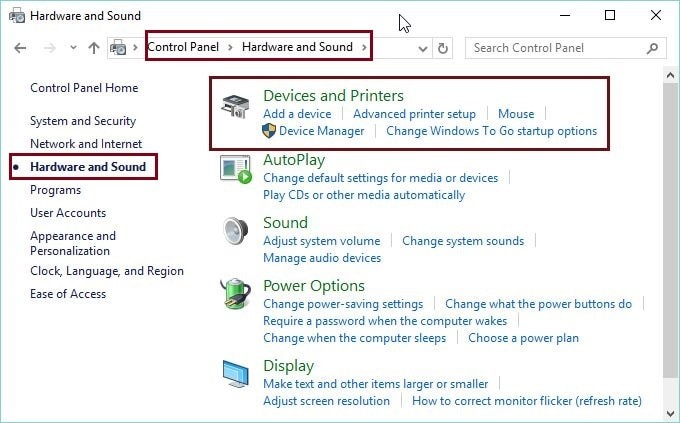Go forward with the forward arrow
This screenshot has height=423, width=680.
point(49,48)
